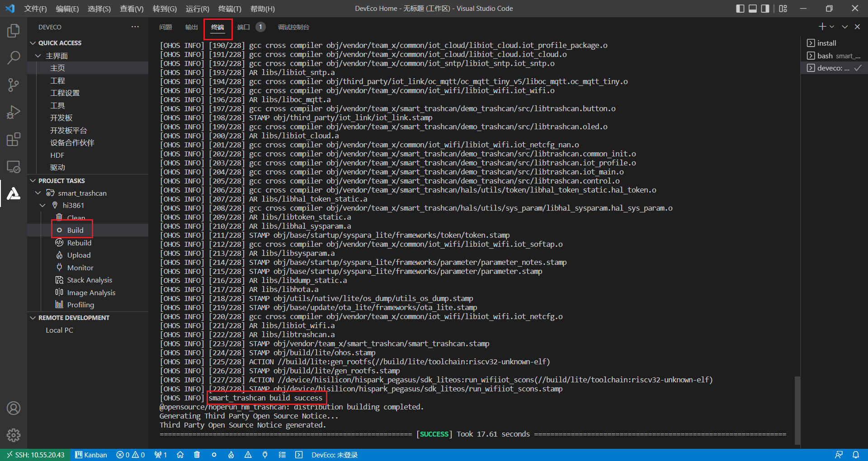Click the feedback icon in status bar
This screenshot has height=461, width=868.
[839, 455]
